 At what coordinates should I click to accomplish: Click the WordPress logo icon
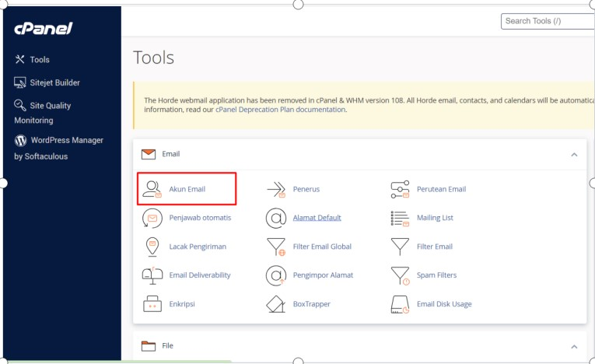pos(20,141)
